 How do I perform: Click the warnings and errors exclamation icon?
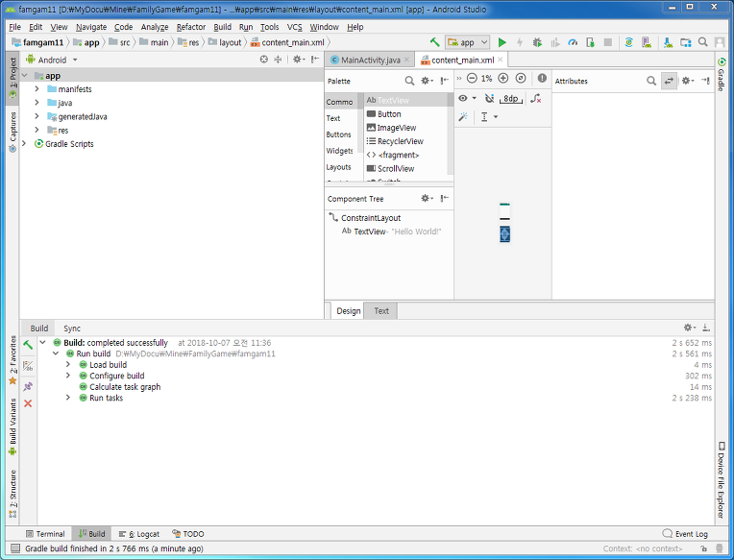542,78
